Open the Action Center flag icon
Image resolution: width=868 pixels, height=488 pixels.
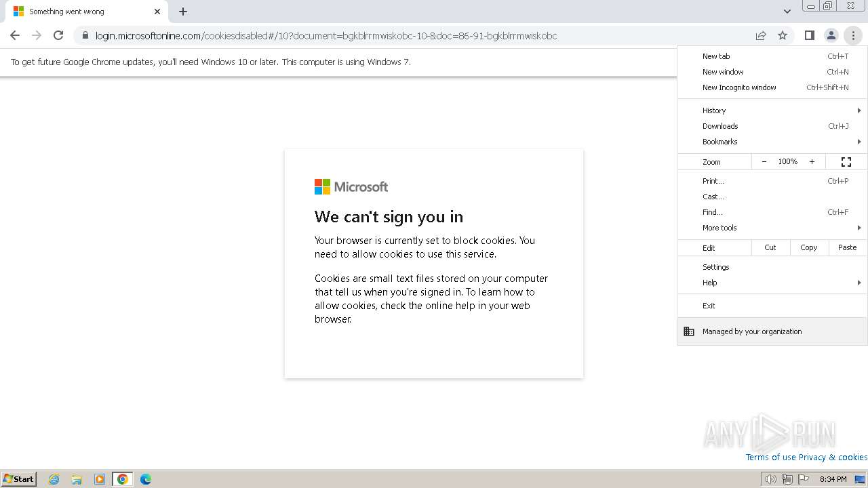click(x=804, y=479)
